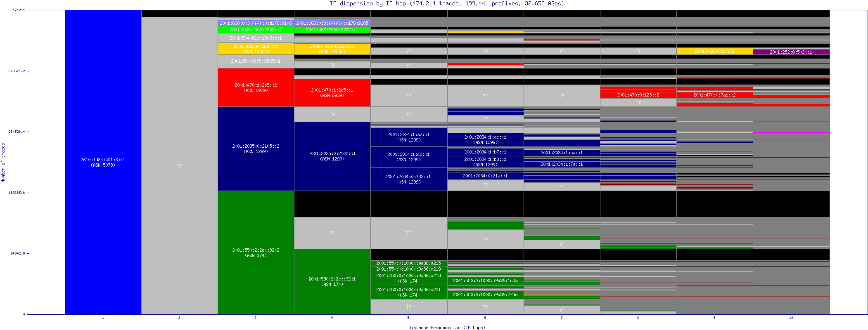Click the y-axis value 189685.6

[x=17, y=193]
